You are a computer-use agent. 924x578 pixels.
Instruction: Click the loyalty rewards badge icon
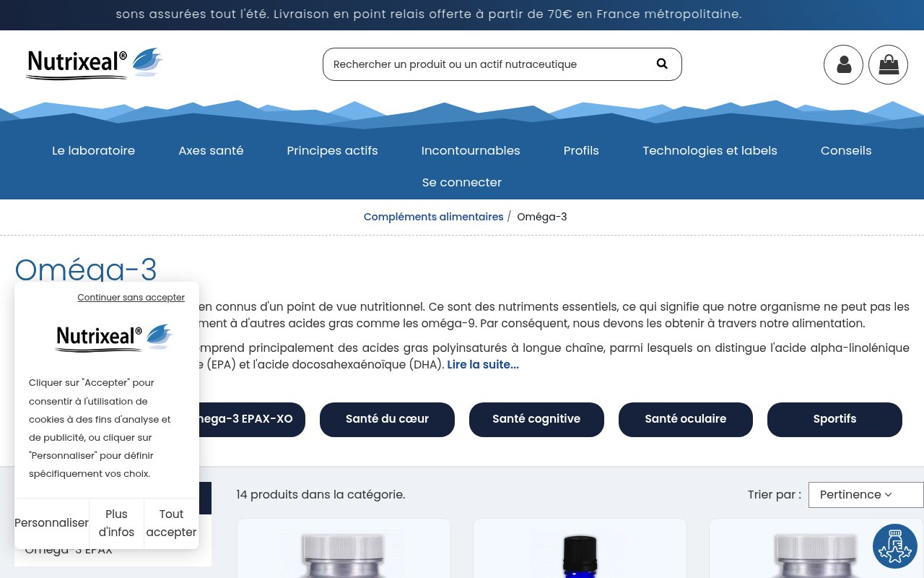[x=895, y=546]
